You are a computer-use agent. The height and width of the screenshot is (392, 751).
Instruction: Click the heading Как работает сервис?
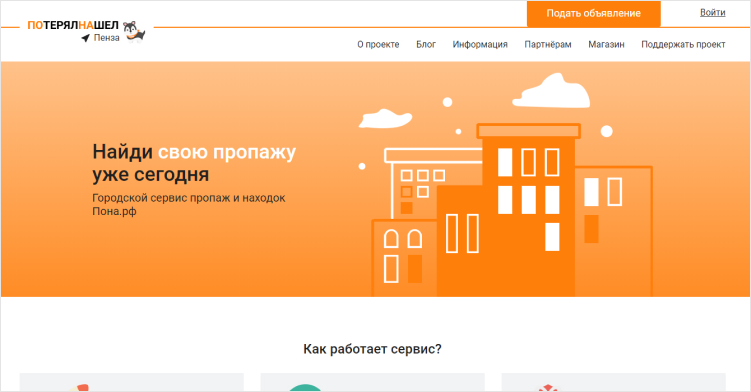pos(372,349)
